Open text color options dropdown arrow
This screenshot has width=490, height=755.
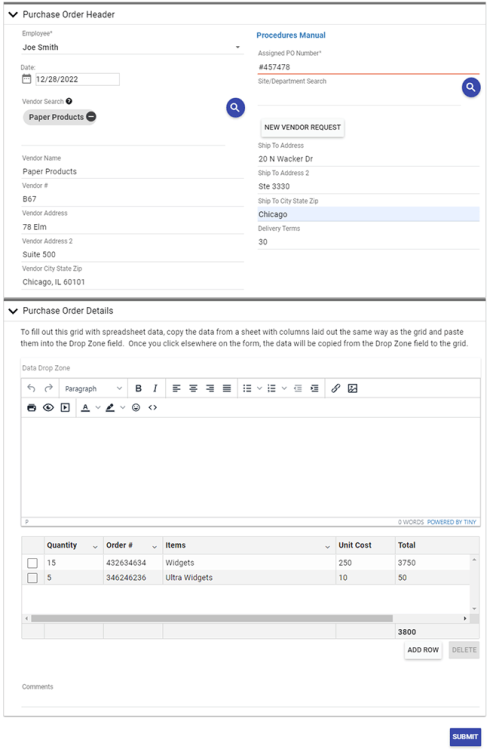[x=98, y=407]
